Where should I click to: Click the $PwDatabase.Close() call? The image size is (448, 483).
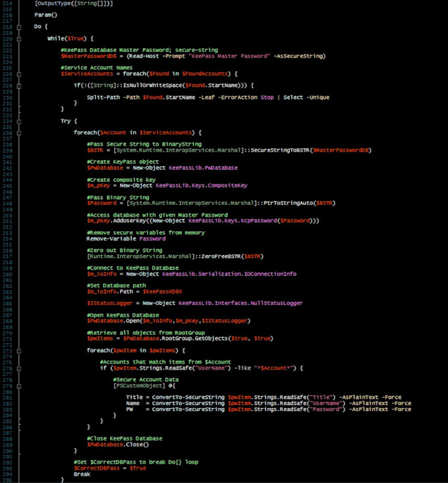tap(118, 445)
